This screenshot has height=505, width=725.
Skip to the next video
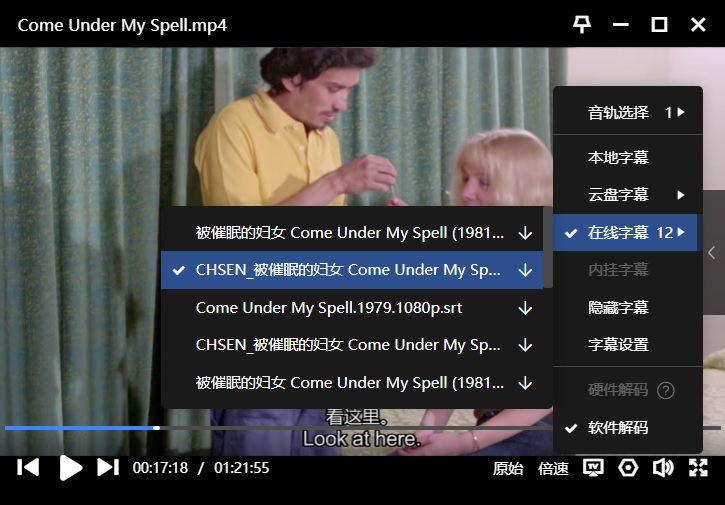tap(108, 467)
